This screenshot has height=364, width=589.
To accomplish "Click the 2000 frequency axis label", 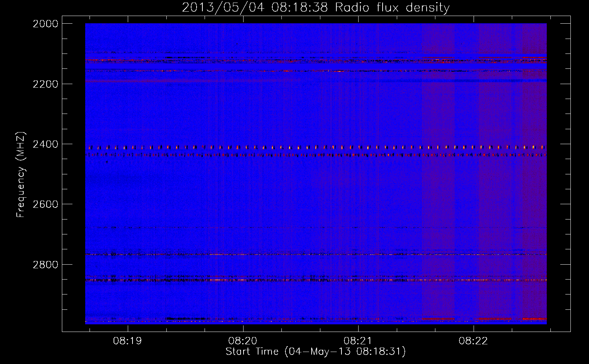I will click(x=46, y=24).
